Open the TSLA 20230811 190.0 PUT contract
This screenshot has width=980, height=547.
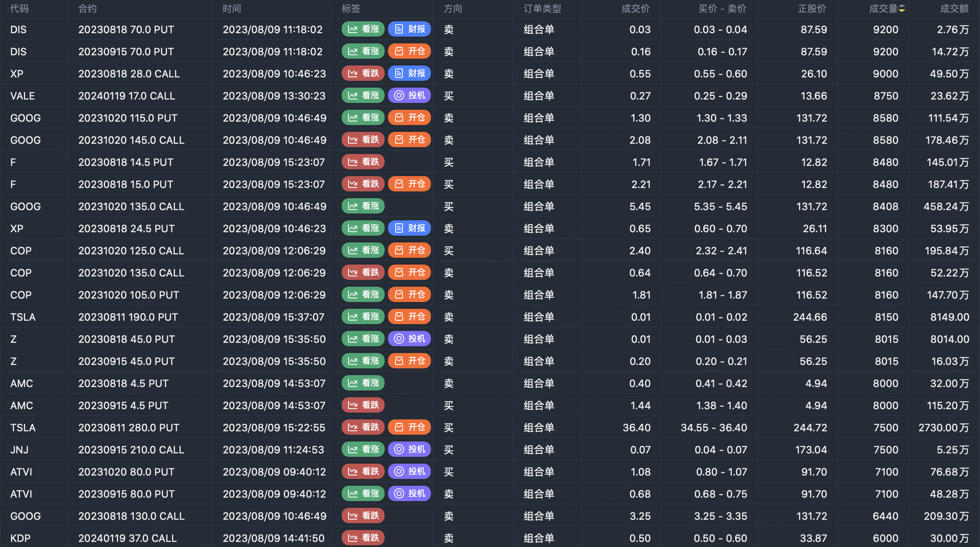pyautogui.click(x=128, y=317)
